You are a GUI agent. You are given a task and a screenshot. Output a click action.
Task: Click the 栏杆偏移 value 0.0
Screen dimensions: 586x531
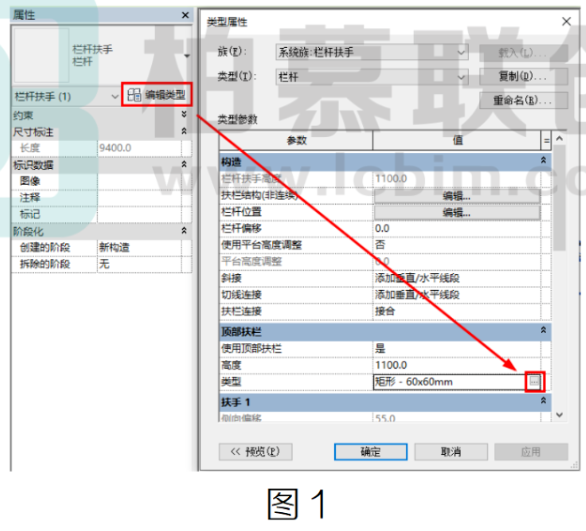[457, 228]
